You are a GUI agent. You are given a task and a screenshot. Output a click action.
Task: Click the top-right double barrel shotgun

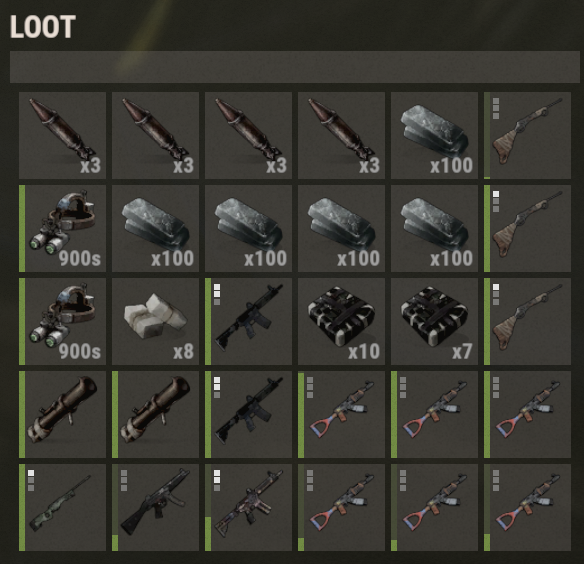[x=527, y=135]
